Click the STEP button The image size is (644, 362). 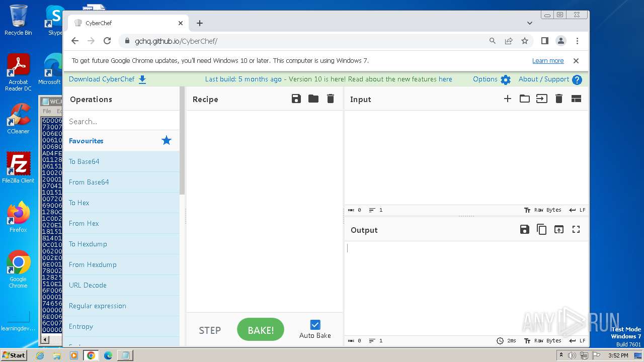click(x=210, y=330)
